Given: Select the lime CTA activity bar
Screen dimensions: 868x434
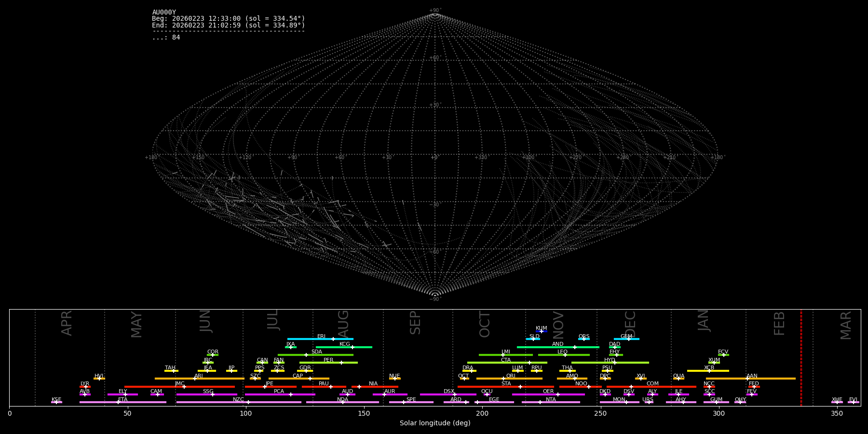Looking at the screenshot, I should pos(507,363).
